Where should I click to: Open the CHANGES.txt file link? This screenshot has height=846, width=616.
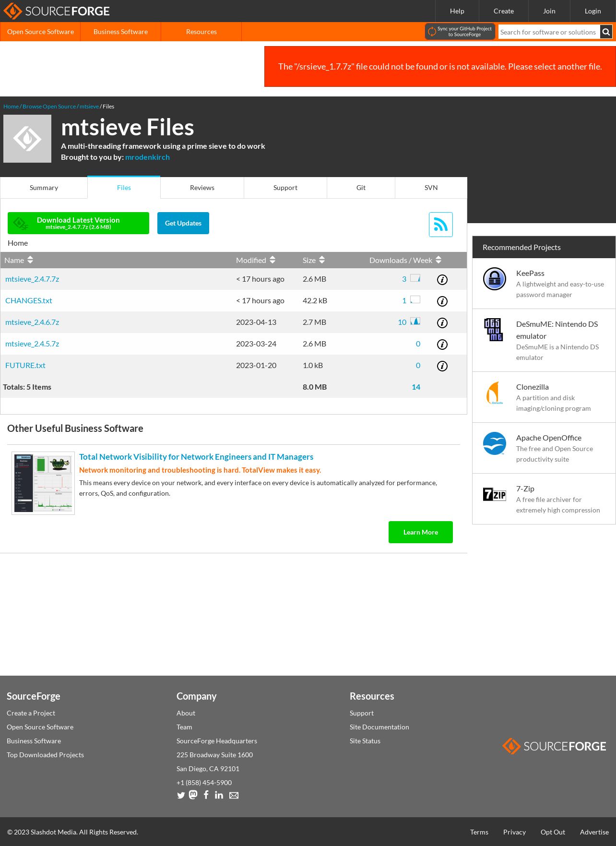29,301
